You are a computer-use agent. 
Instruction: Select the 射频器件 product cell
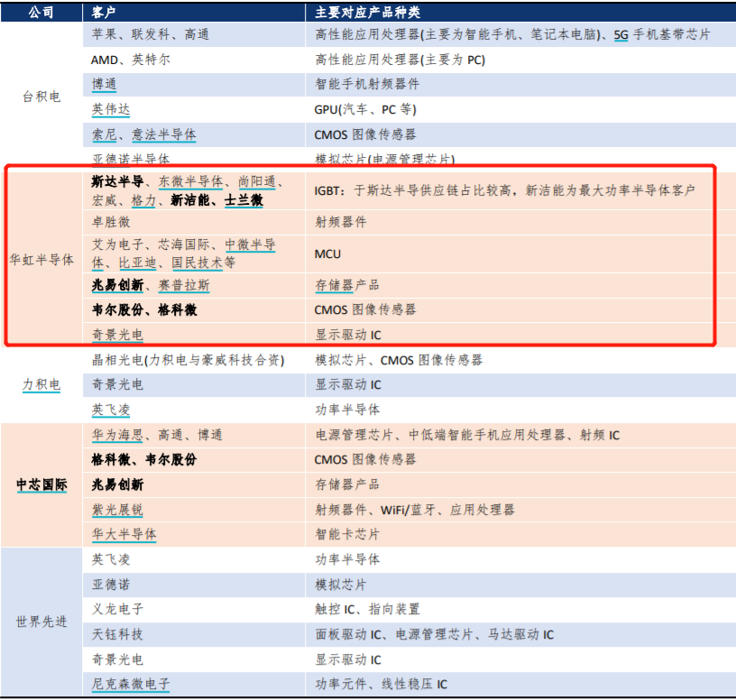point(520,222)
